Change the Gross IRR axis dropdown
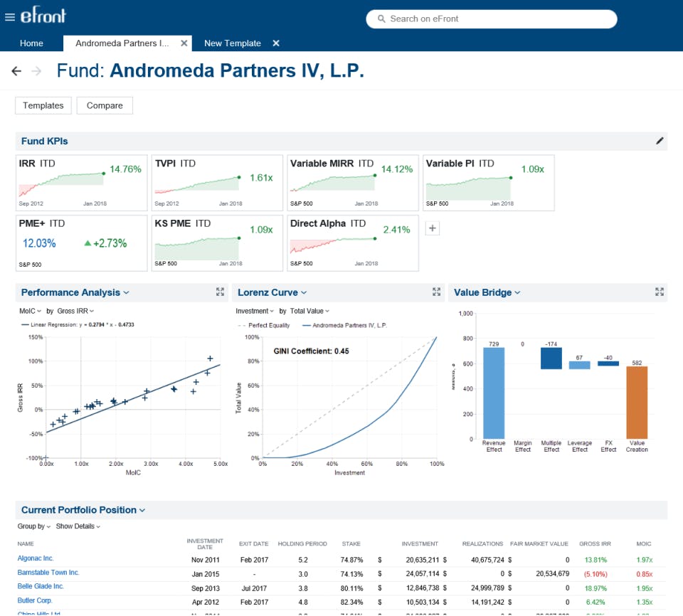Image resolution: width=683 pixels, height=616 pixels. [x=73, y=312]
